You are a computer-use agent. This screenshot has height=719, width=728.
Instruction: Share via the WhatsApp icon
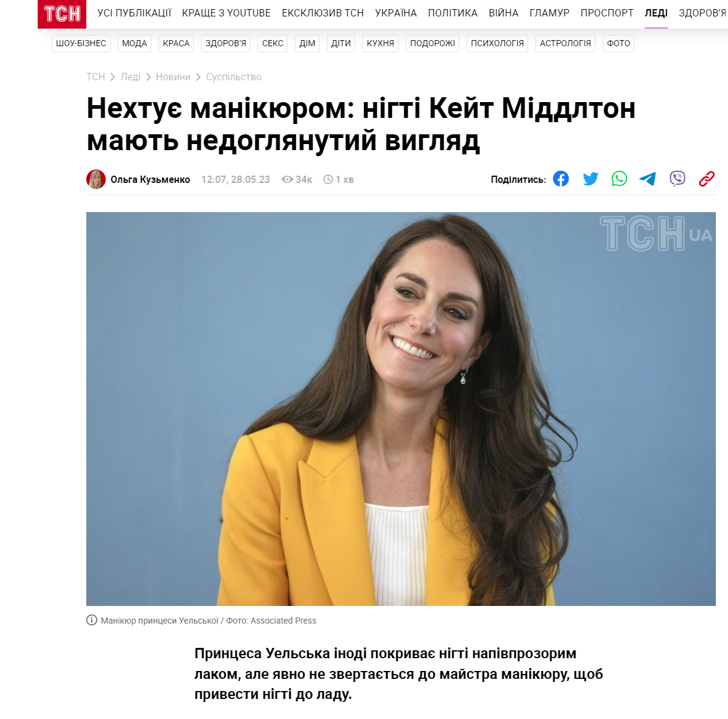pos(619,179)
